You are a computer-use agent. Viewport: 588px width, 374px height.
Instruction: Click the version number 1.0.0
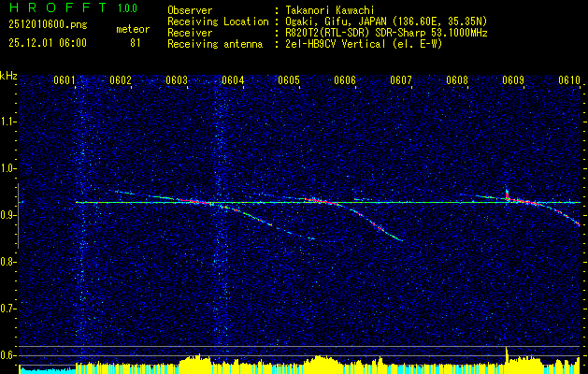click(x=127, y=7)
